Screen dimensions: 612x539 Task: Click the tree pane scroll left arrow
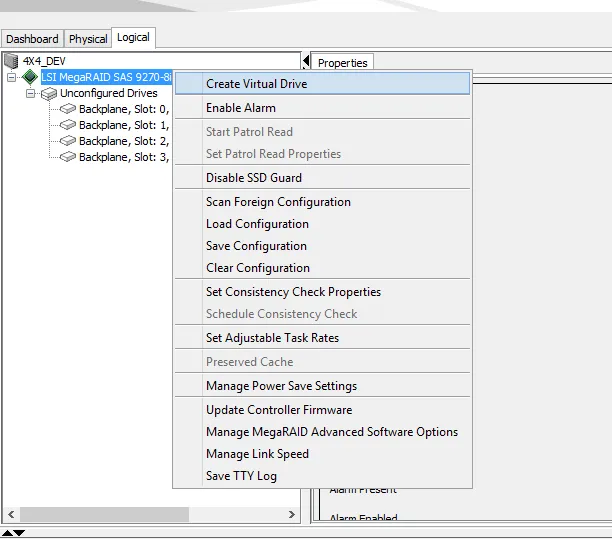point(11,514)
